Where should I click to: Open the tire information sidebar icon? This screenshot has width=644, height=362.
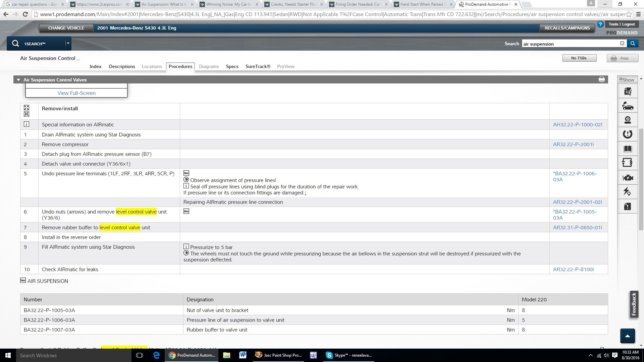627,120
